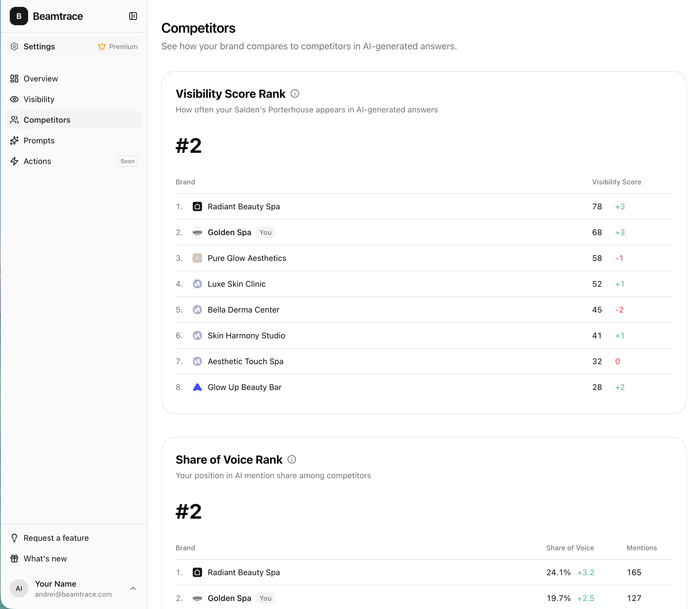Click the AI user avatar
Screen dimensions: 700x609
pos(19,588)
